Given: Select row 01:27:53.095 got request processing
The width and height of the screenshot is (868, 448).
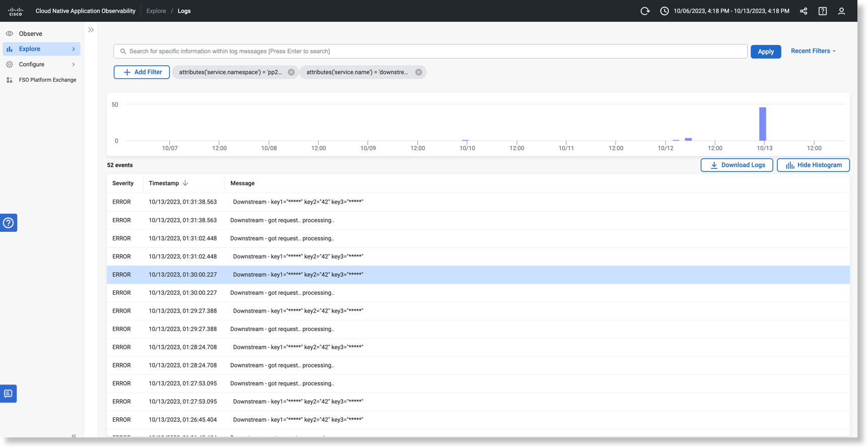Looking at the screenshot, I should [x=478, y=383].
